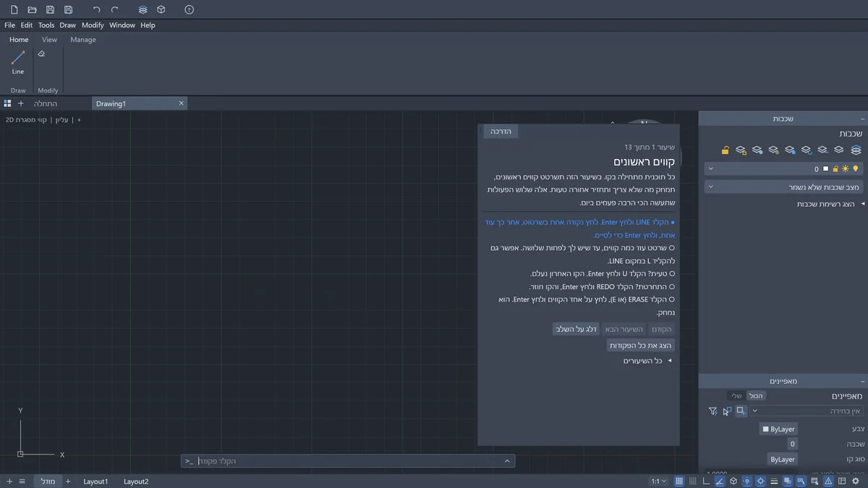Open the 1:1 scale dropdown
This screenshot has height=488, width=868.
point(659,481)
